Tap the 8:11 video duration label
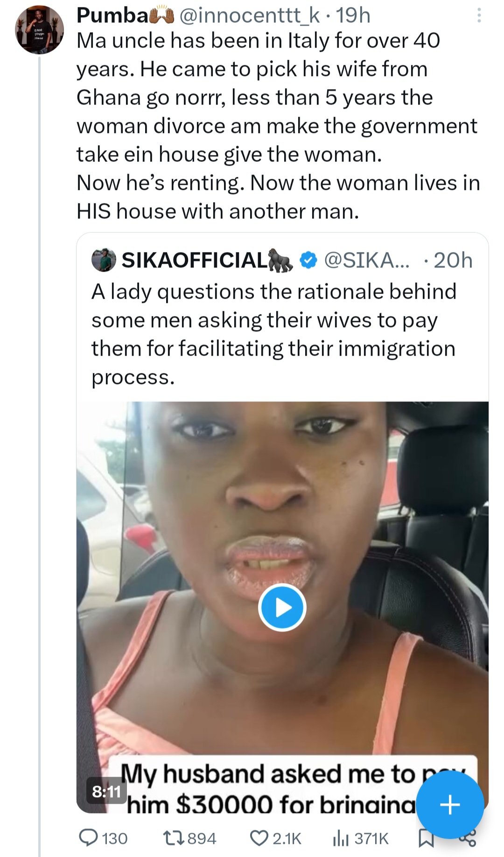The image size is (504, 857). [106, 791]
